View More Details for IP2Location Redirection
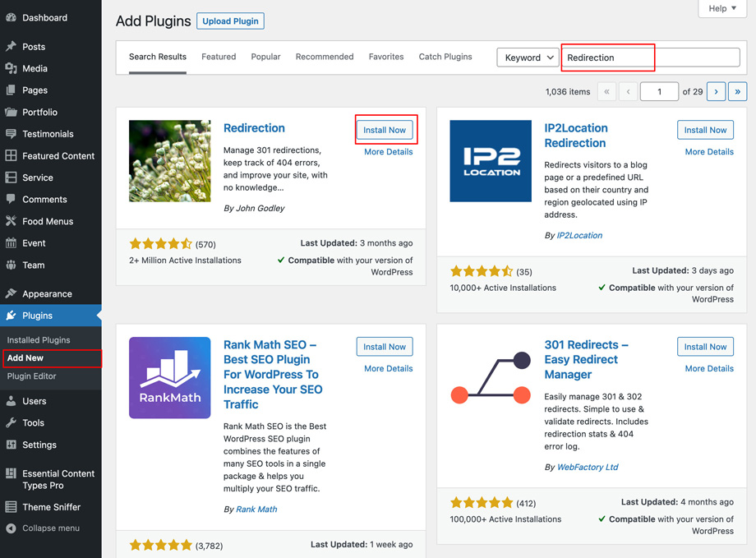Viewport: 756px width, 558px height. pyautogui.click(x=710, y=152)
